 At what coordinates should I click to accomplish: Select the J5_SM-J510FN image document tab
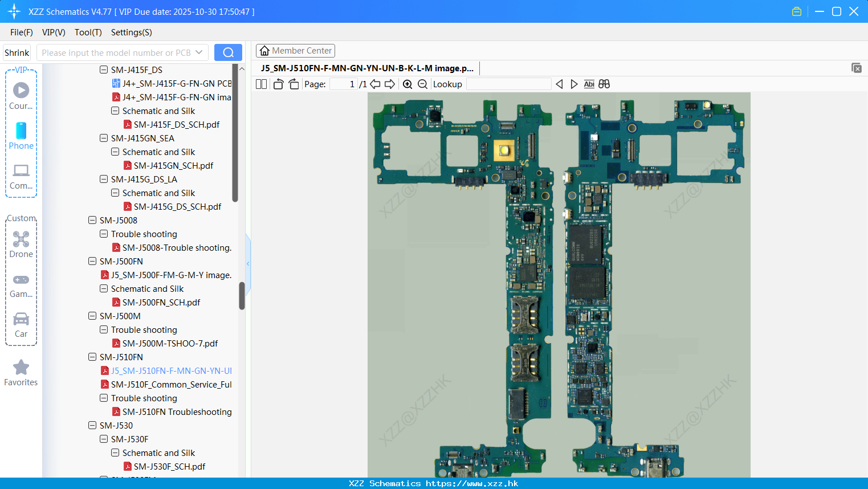coord(367,68)
